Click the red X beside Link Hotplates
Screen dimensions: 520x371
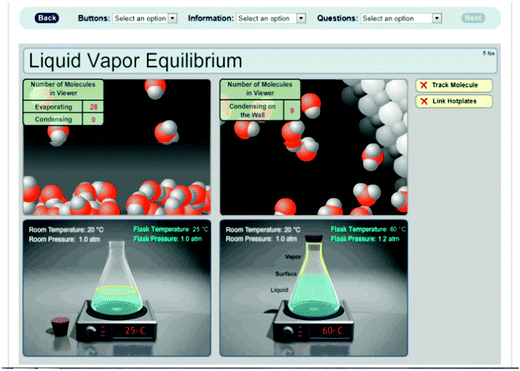point(424,101)
